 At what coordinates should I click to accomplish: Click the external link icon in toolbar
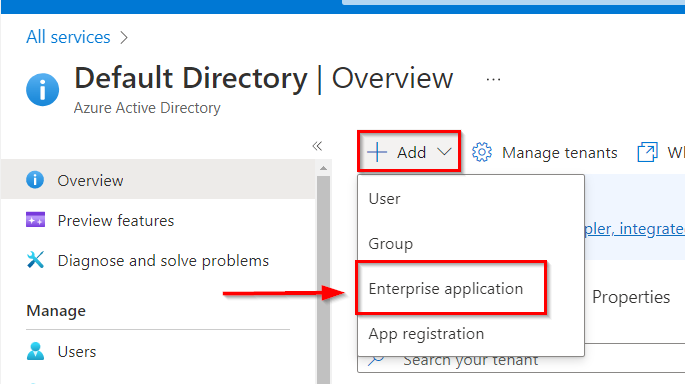coord(647,152)
